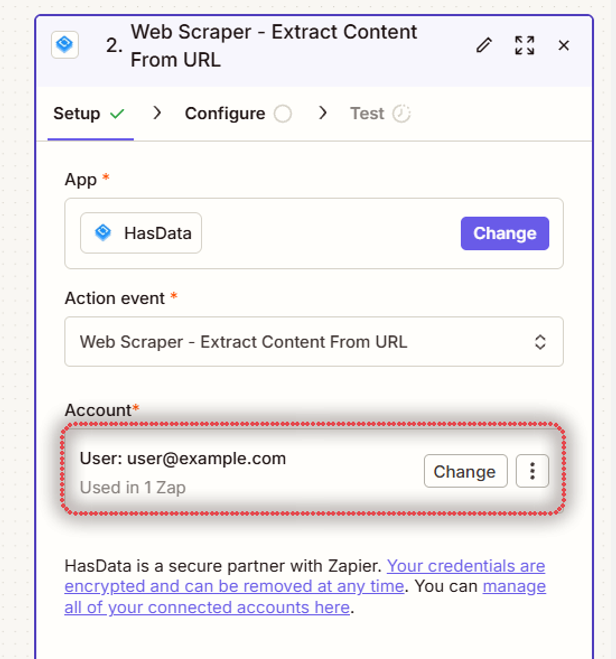The height and width of the screenshot is (659, 616).
Task: Click the Action event up-down arrows
Action: (x=540, y=342)
